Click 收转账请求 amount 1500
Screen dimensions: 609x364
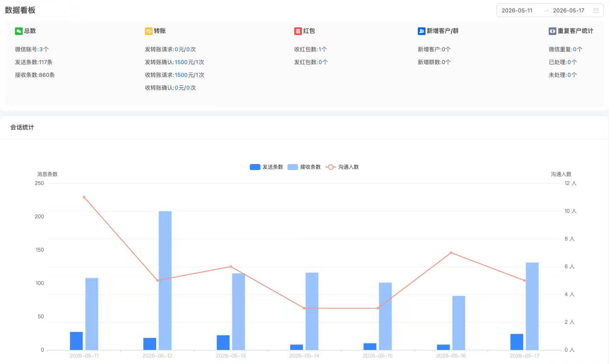click(181, 75)
